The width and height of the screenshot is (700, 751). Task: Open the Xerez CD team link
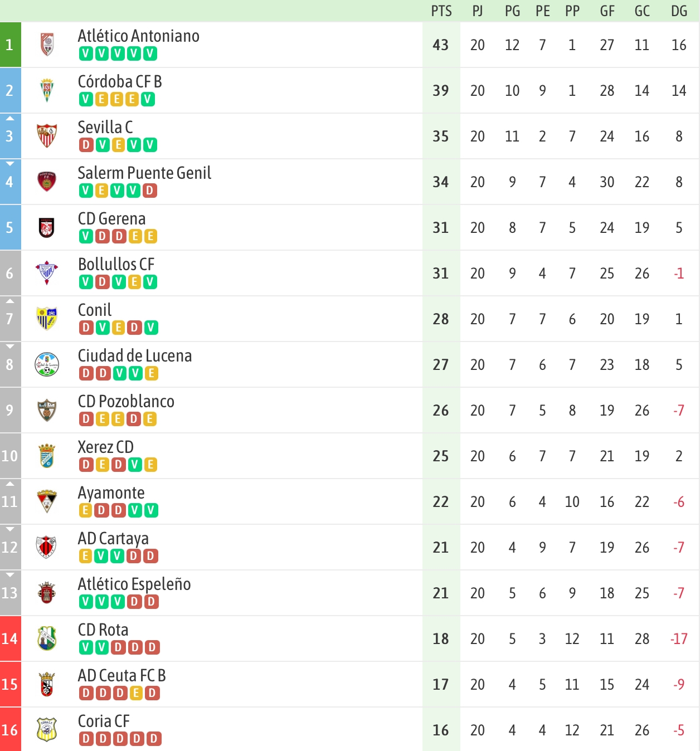point(106,447)
